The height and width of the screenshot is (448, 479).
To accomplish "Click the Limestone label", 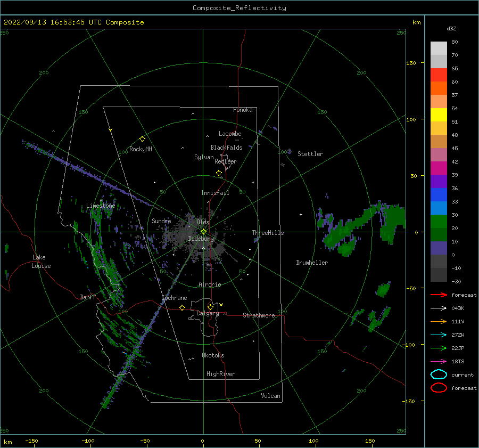I will coord(101,206).
